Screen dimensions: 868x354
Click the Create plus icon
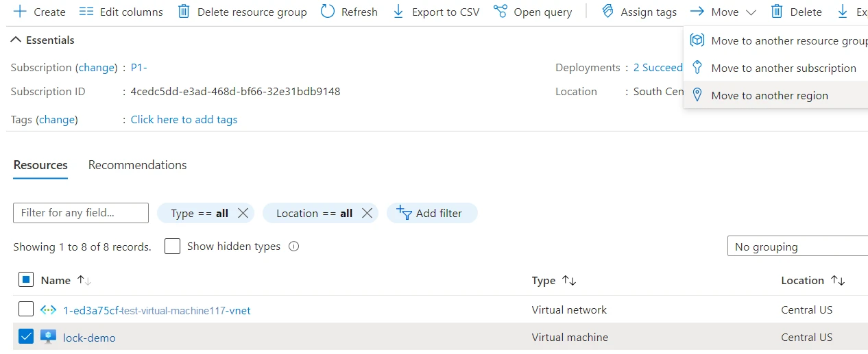20,12
